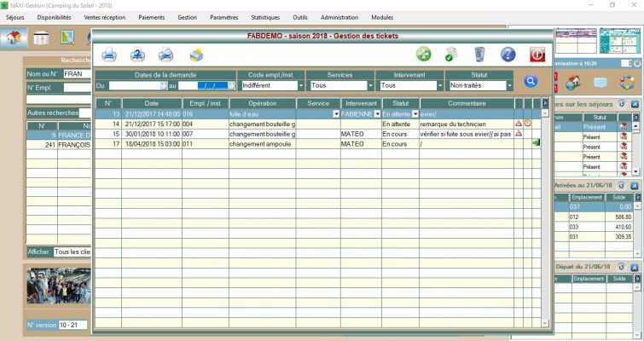Click the clock icon on ticket 14
Image resolution: width=644 pixels, height=341 pixels.
coord(527,124)
